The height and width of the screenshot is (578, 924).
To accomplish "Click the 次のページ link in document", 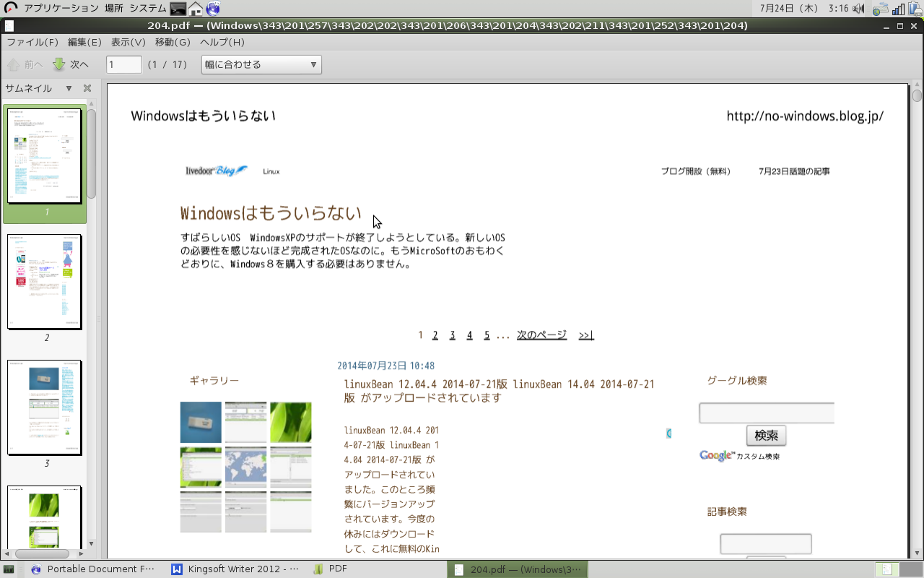I will tap(541, 335).
